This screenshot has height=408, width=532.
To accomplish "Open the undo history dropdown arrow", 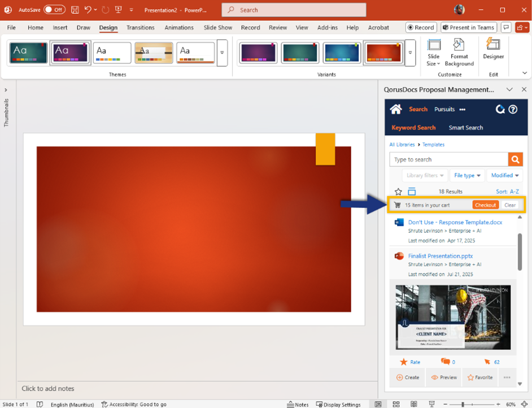I will point(95,10).
